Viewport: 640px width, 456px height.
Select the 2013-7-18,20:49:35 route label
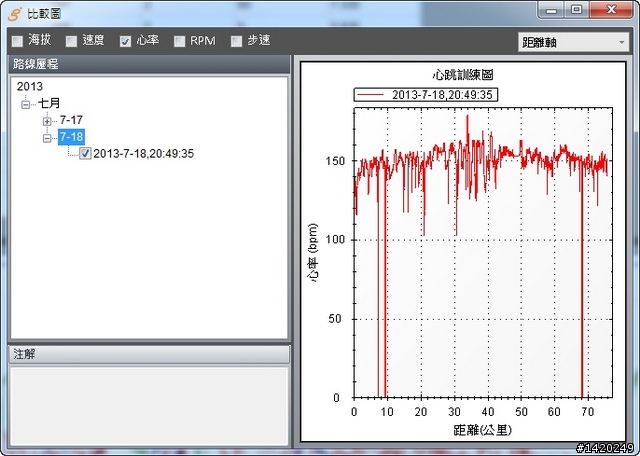pos(144,154)
